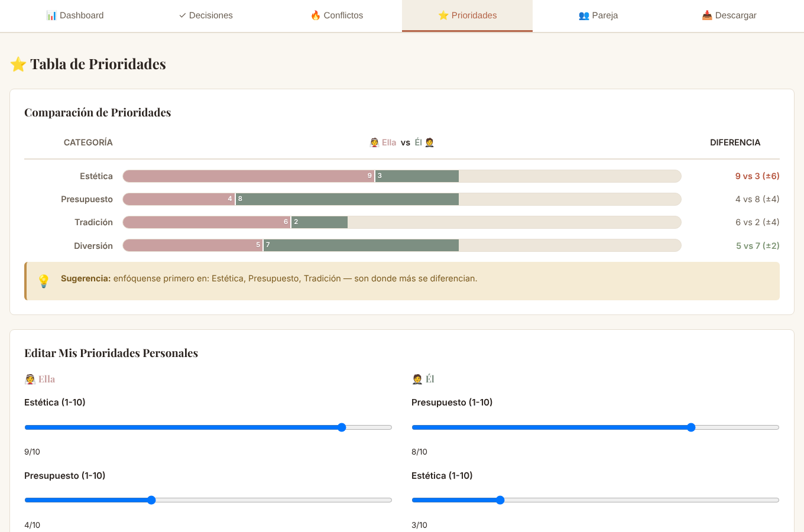Open the Descargar tab
The height and width of the screenshot is (532, 804).
[729, 15]
